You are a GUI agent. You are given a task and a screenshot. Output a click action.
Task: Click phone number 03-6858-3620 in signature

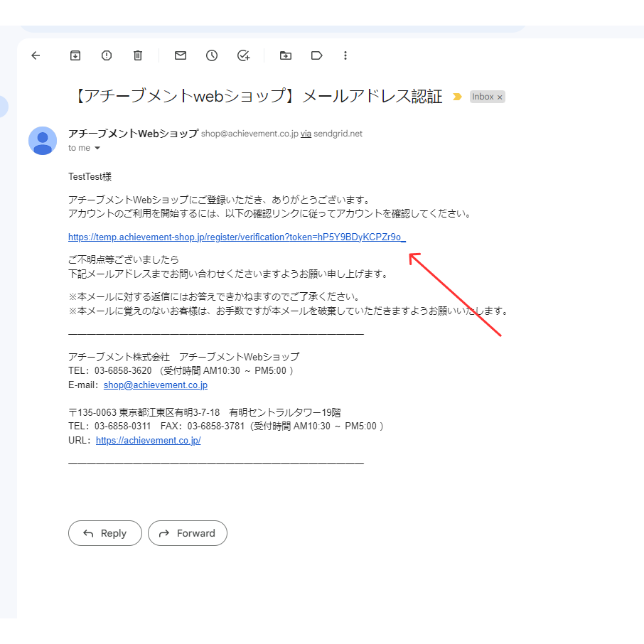tap(123, 370)
